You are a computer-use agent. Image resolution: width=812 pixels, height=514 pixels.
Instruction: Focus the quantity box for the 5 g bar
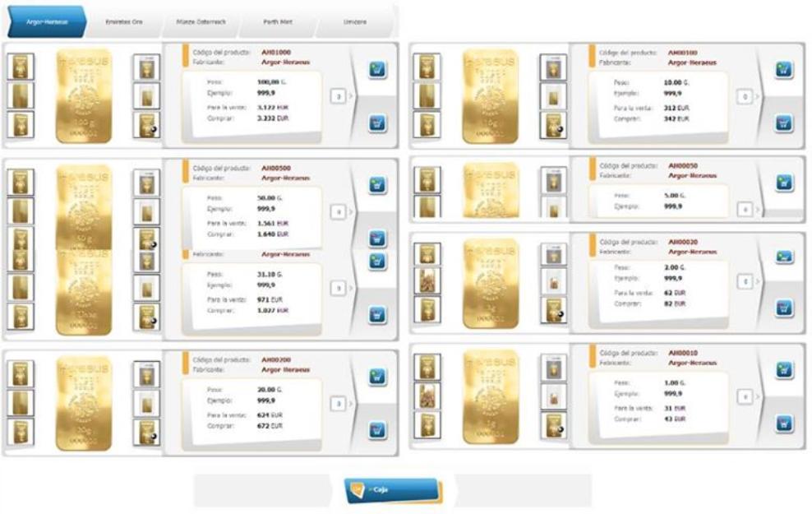745,210
